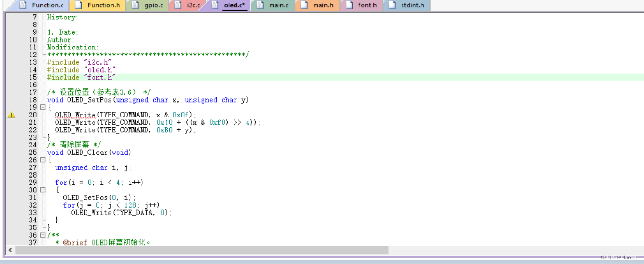Click the horizontal scrollbar thumb
The height and width of the screenshot is (264, 644).
point(202,250)
